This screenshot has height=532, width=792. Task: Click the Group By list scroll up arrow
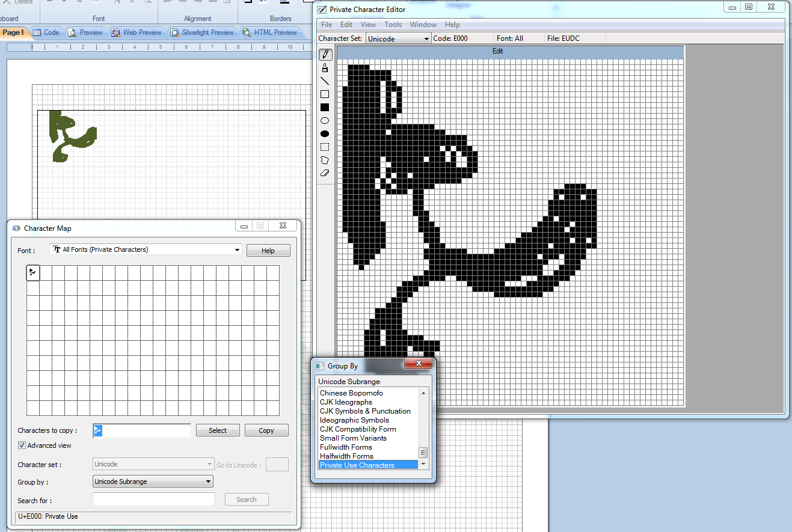(423, 393)
